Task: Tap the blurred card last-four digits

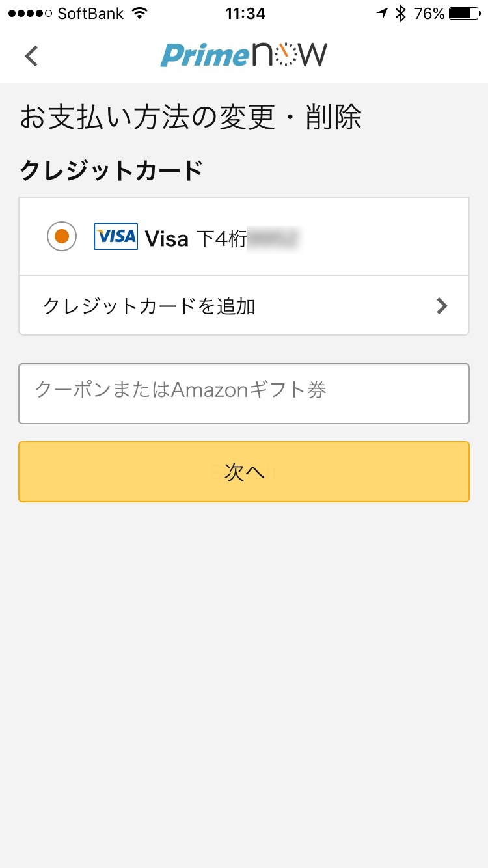Action: coord(273,239)
